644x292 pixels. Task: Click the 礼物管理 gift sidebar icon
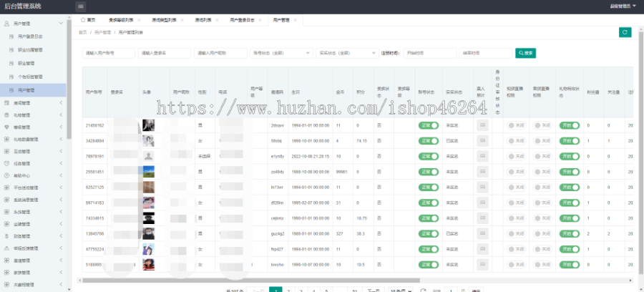tap(6, 115)
